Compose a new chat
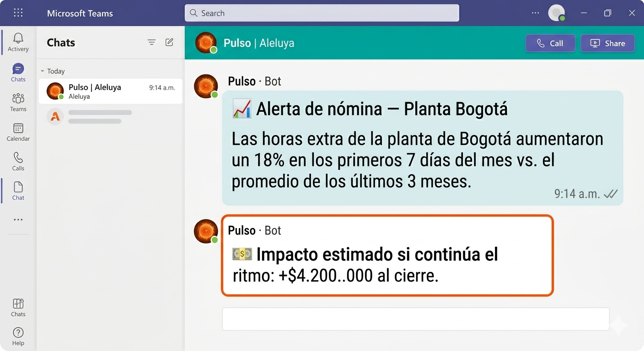Screen dimensions: 644x351 pos(169,42)
